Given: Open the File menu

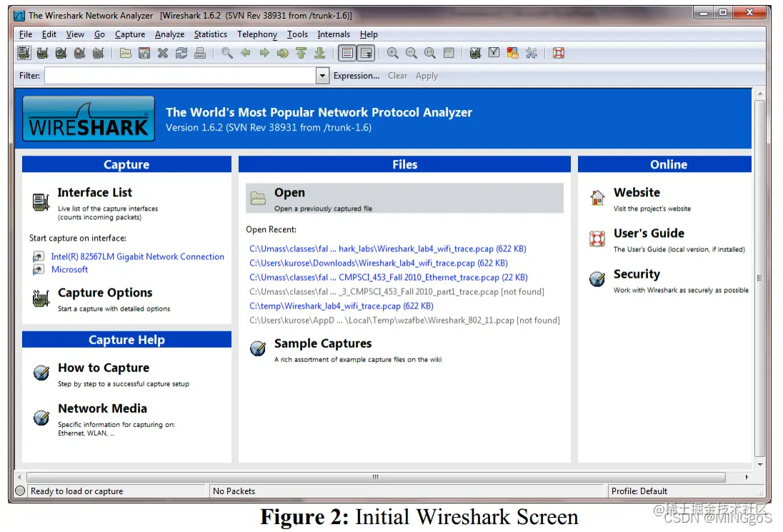Looking at the screenshot, I should [26, 34].
